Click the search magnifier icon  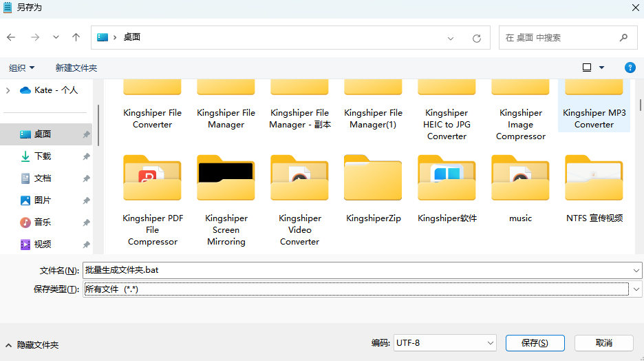[x=623, y=38]
